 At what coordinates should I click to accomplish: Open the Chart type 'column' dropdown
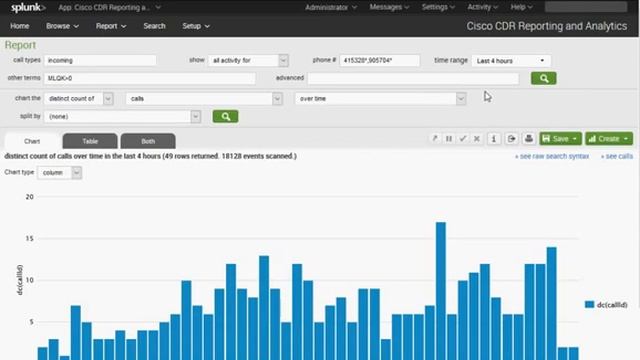(60, 173)
